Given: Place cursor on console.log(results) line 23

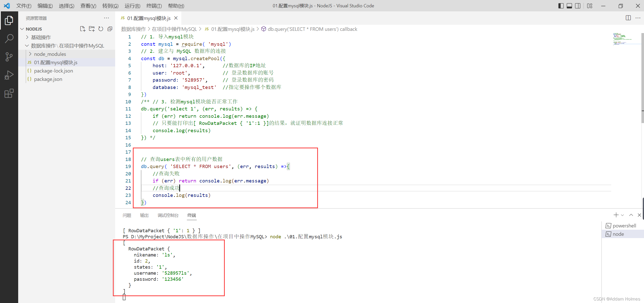Looking at the screenshot, I should (181, 195).
